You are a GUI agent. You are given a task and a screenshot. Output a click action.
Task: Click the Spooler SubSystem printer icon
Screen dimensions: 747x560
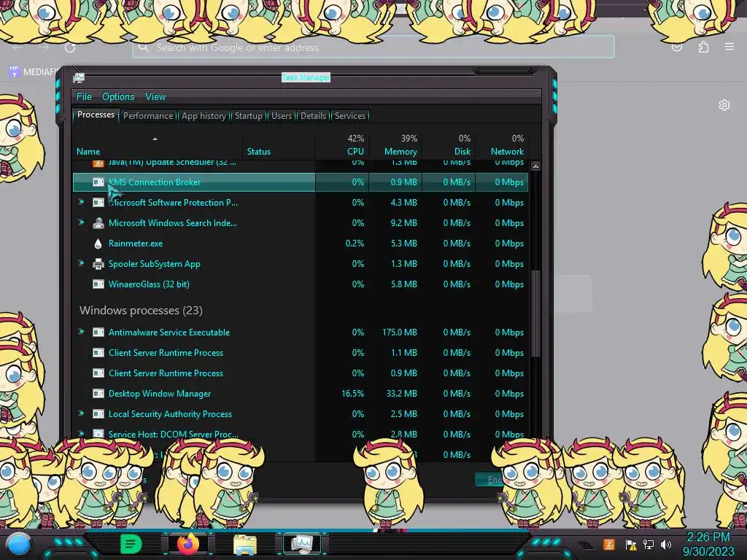tap(98, 264)
